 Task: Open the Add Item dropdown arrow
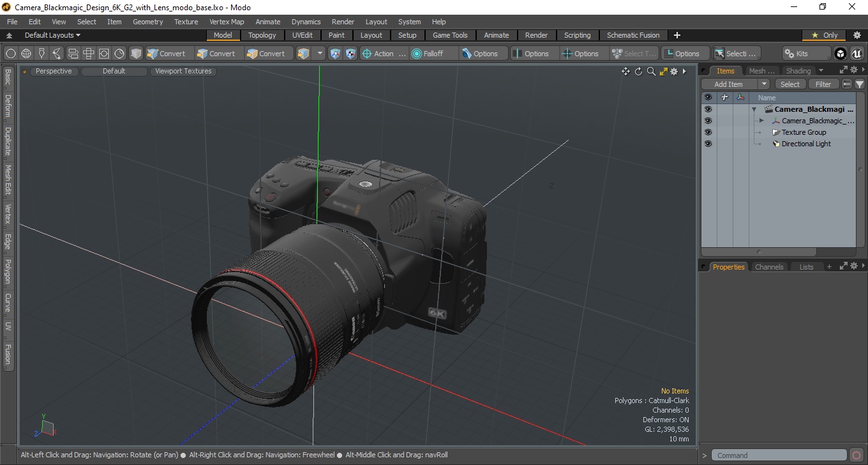click(764, 84)
